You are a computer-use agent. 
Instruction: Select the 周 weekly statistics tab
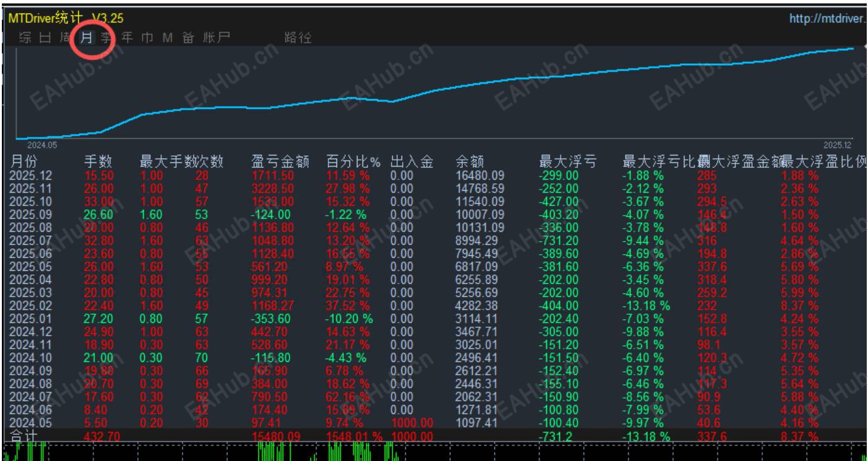(x=65, y=38)
